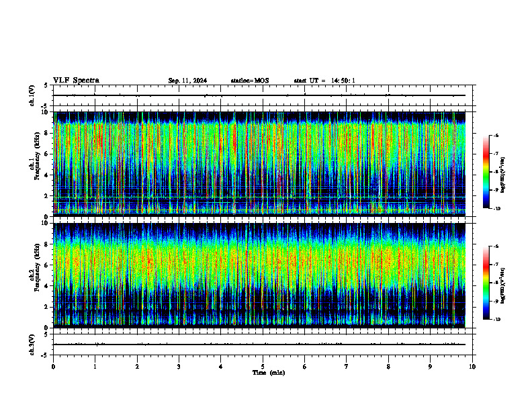Click time axis tick label "4"
Screen dimensions: 532x411
click(x=221, y=367)
